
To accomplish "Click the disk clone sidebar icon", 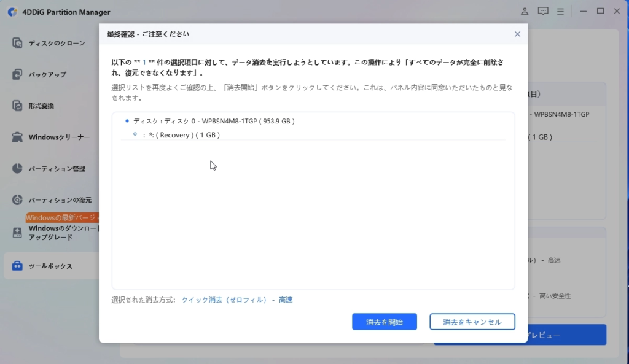I will (x=17, y=43).
